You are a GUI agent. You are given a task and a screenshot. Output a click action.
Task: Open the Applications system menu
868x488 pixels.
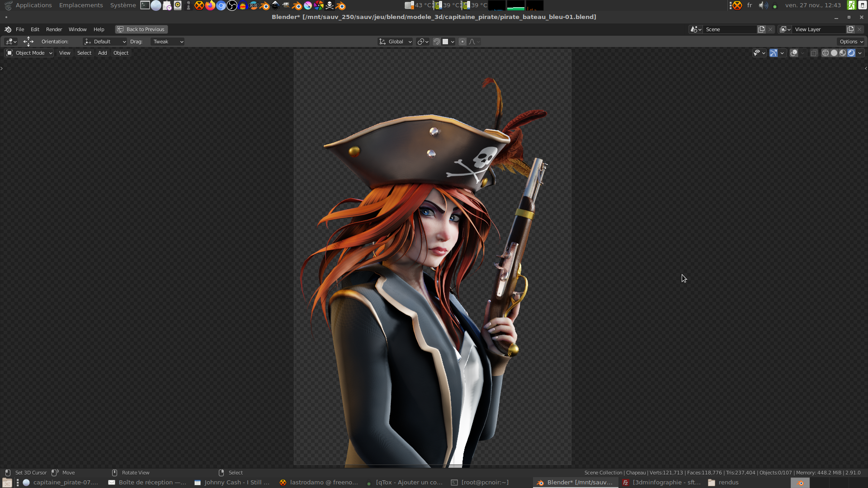click(33, 5)
